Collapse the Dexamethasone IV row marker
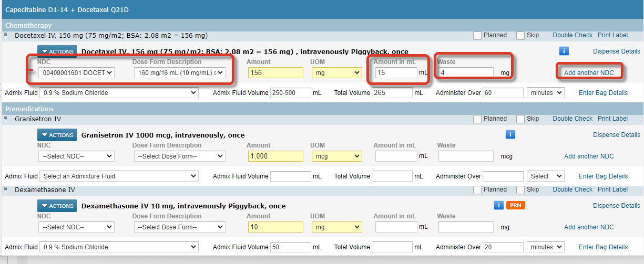The width and height of the screenshot is (644, 264). coord(6,189)
